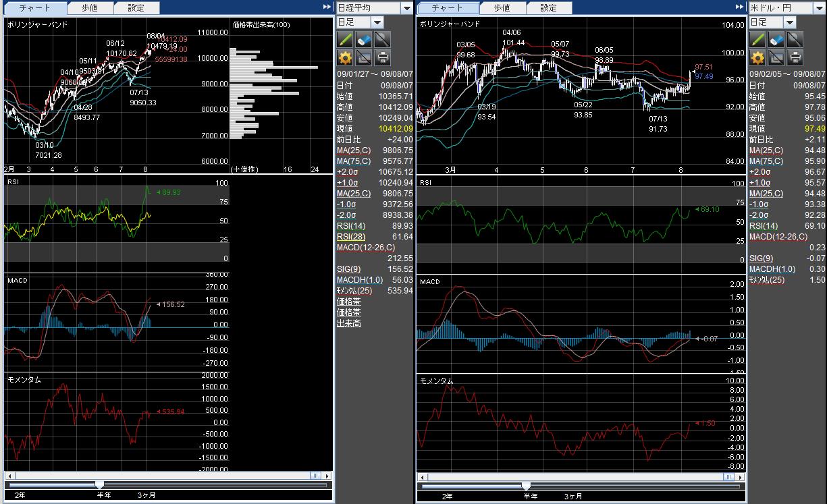Switch to 設定 tab in right chart
The image size is (827, 504).
point(549,8)
